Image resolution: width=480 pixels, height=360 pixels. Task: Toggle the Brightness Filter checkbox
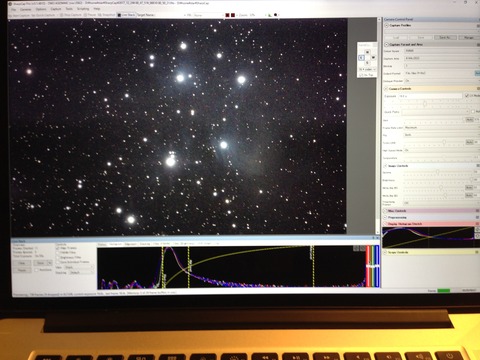[57, 258]
